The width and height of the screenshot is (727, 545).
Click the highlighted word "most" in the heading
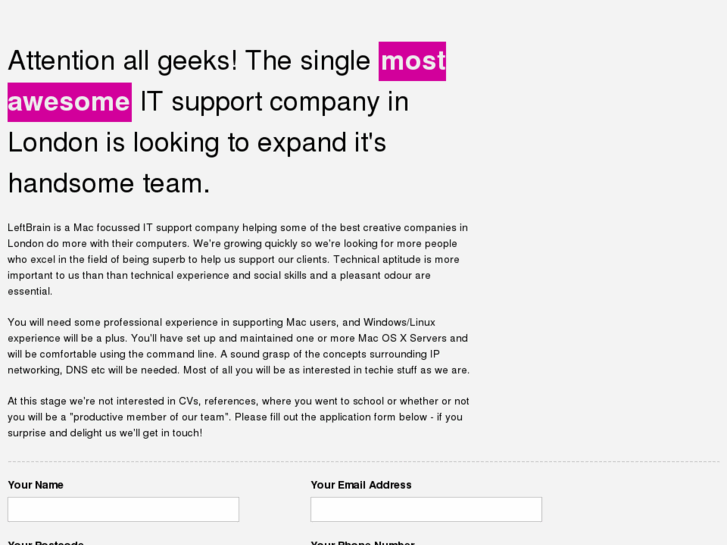(x=412, y=61)
